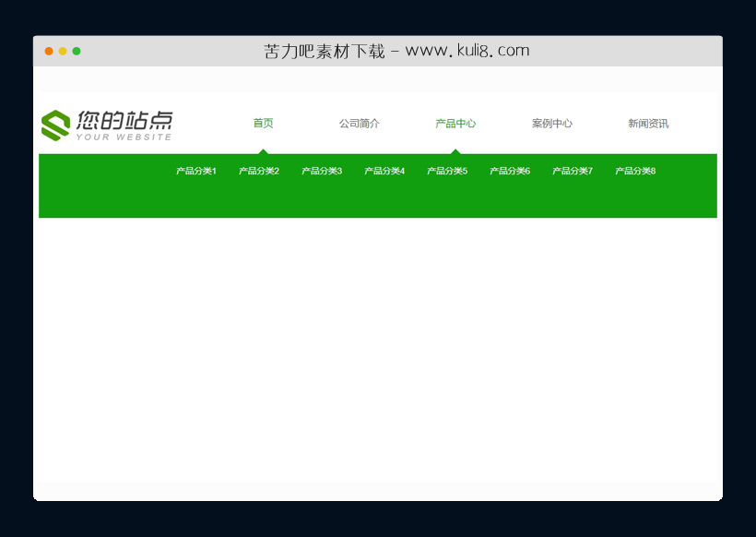The height and width of the screenshot is (537, 756).
Task: Select 产品分类2 in the green bar
Action: pyautogui.click(x=257, y=171)
